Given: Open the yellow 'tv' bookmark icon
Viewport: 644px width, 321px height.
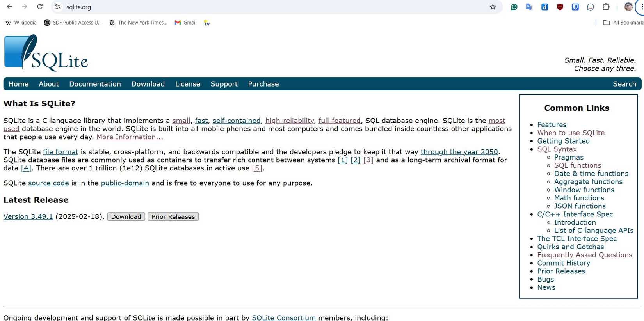Looking at the screenshot, I should [207, 23].
